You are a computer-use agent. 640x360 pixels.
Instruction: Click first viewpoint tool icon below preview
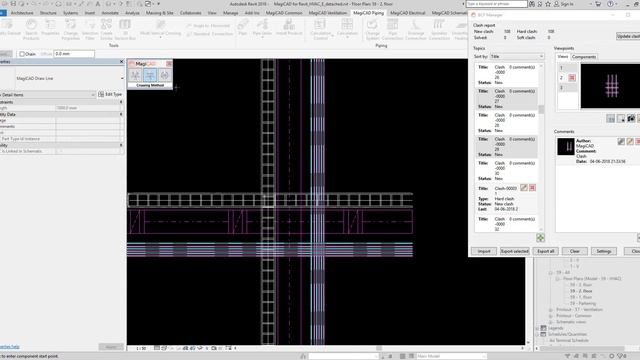[x=611, y=118]
